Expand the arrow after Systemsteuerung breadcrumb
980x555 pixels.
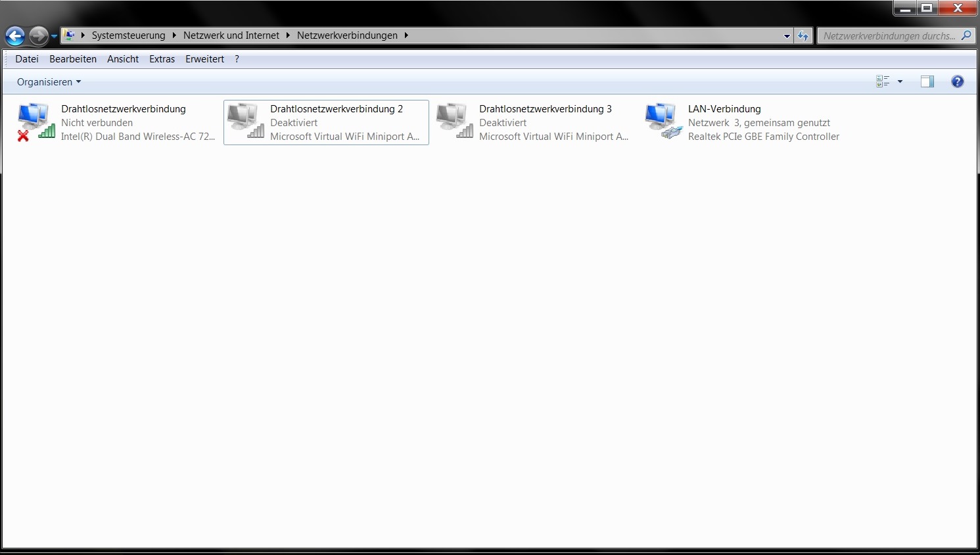174,35
